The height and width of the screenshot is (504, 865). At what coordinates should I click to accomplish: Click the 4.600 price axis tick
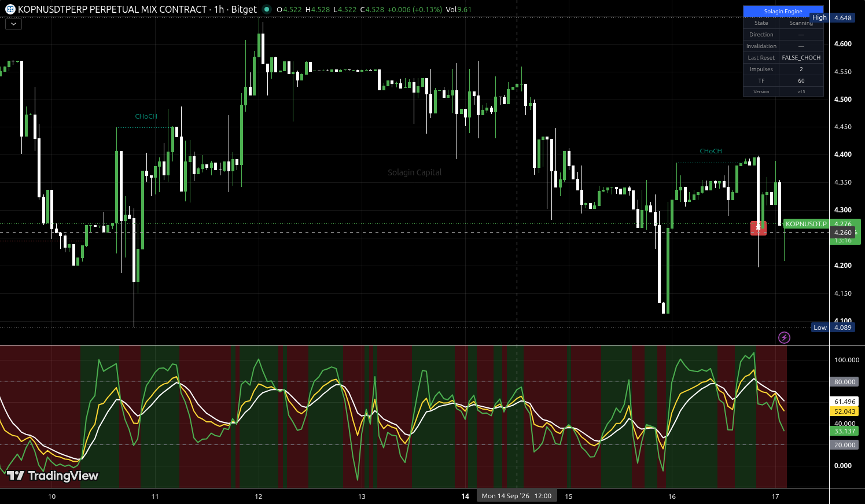coord(842,44)
